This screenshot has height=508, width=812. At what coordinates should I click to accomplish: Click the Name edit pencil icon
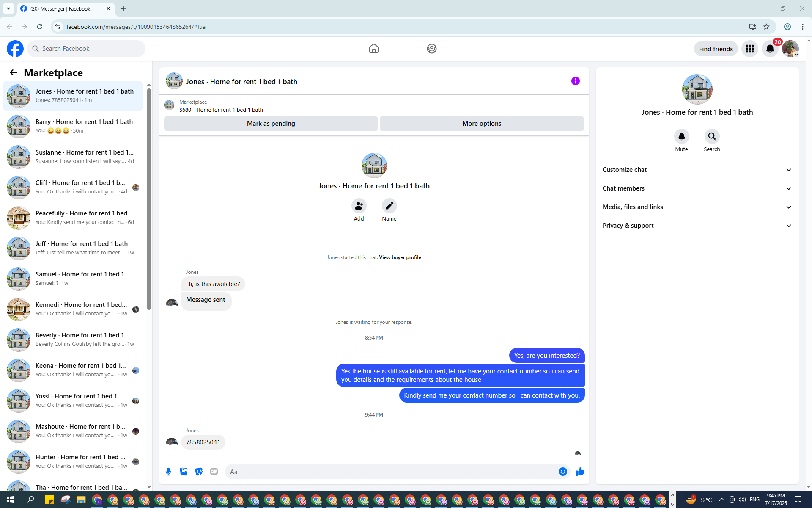390,206
